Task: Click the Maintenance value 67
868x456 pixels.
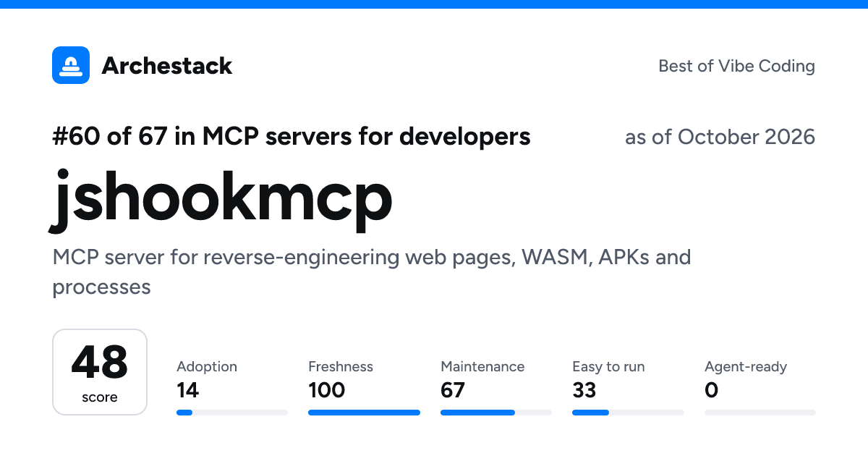Action: click(x=453, y=391)
